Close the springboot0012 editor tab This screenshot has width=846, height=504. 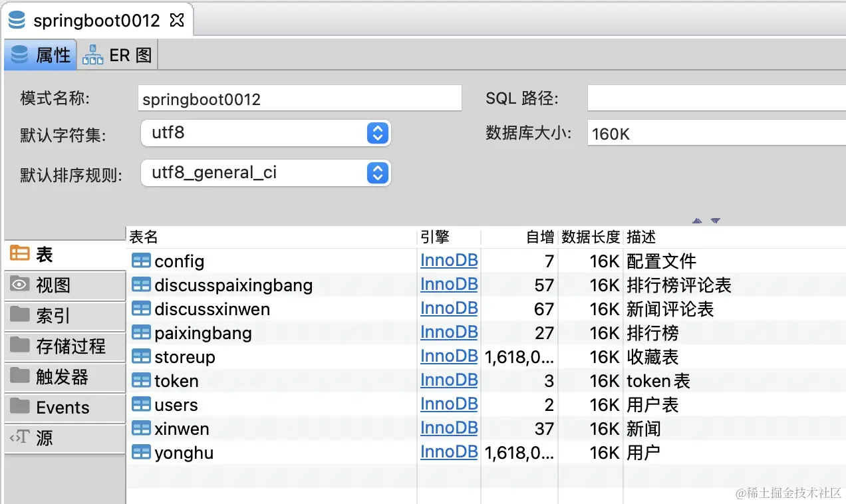177,20
